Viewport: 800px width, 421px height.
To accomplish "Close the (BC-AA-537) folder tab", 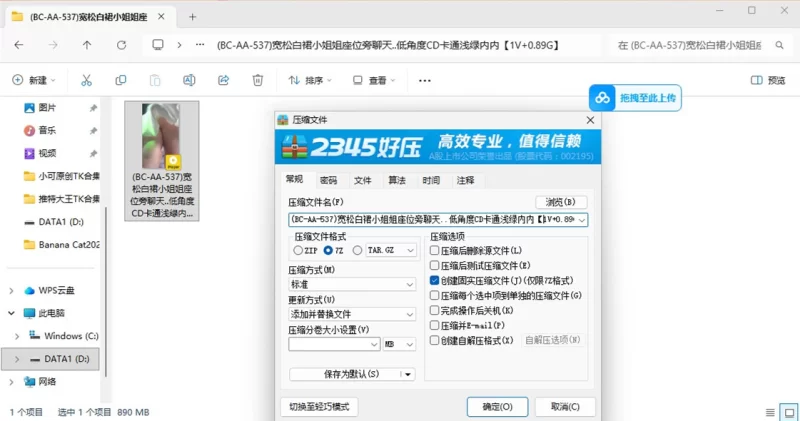I will 161,17.
